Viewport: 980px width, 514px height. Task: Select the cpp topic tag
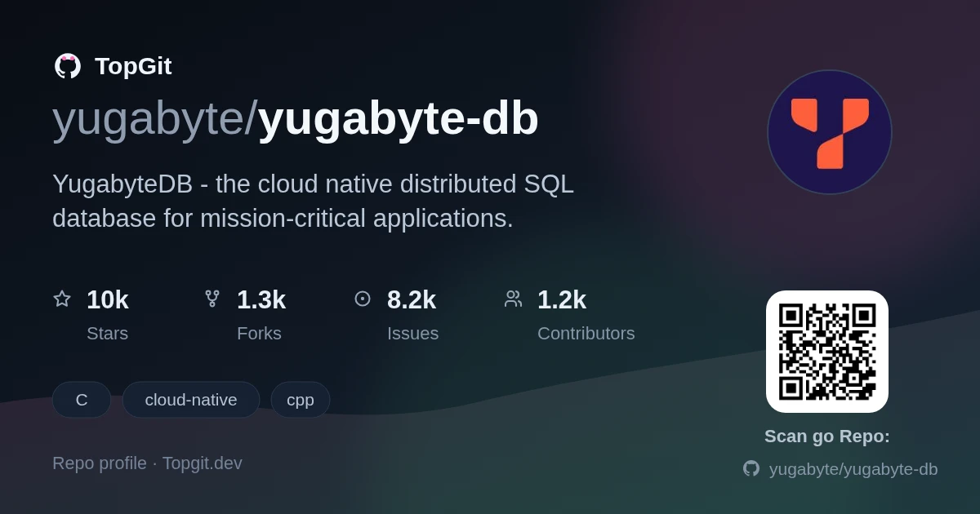pos(301,400)
